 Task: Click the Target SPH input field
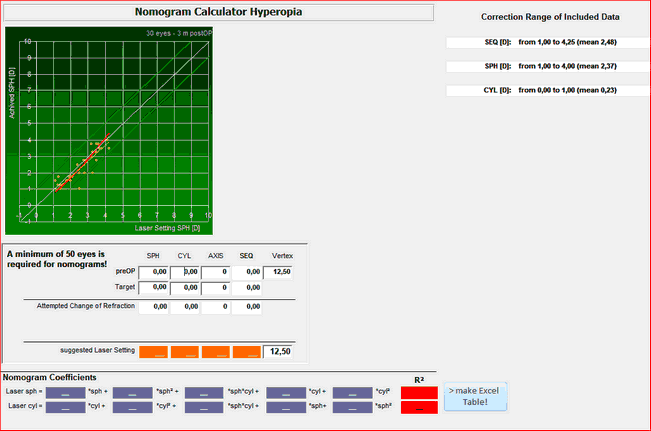[153, 288]
